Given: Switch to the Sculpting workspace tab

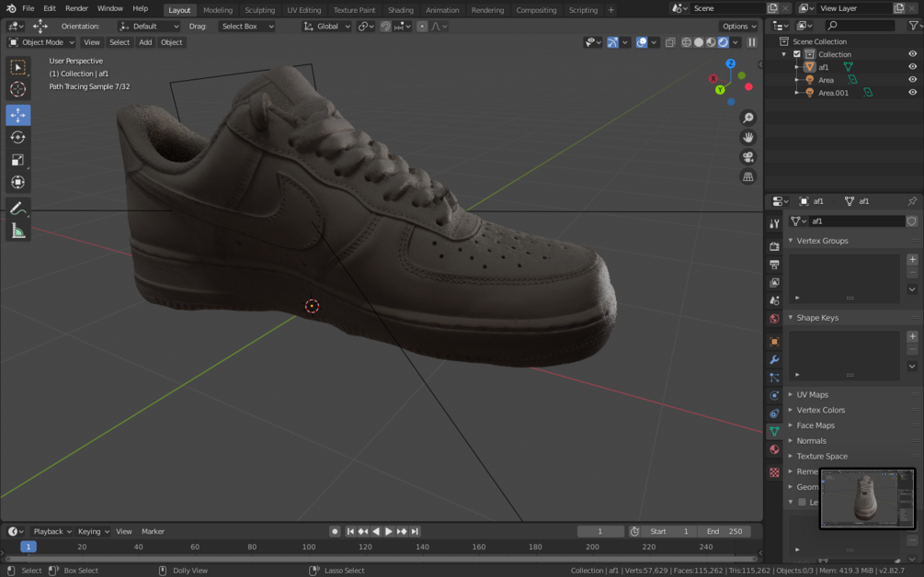Looking at the screenshot, I should tap(260, 10).
